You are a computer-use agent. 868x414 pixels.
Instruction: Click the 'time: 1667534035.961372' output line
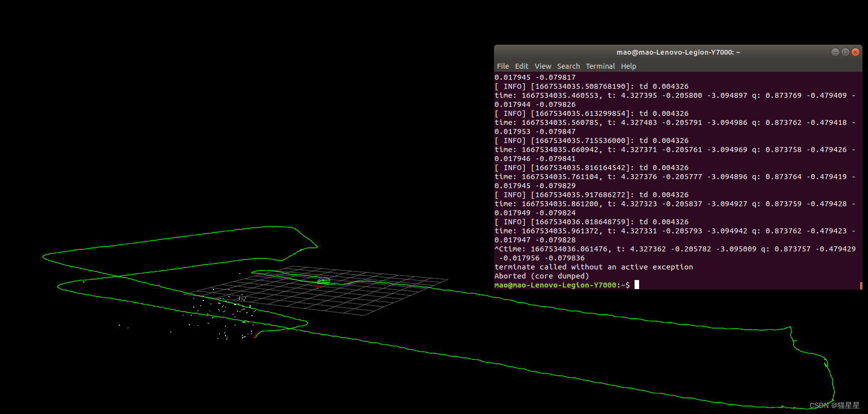click(675, 231)
